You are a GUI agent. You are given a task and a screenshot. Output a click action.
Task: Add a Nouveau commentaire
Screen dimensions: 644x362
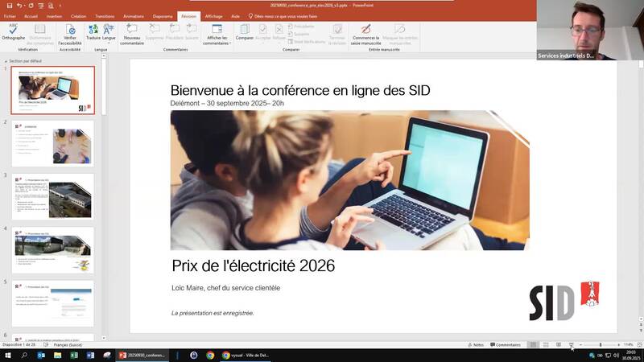(x=132, y=32)
